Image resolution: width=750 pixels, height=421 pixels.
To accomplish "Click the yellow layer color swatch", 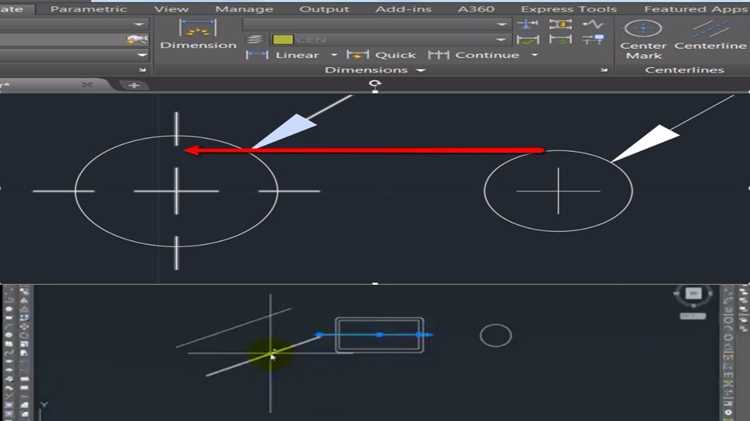I will [283, 39].
